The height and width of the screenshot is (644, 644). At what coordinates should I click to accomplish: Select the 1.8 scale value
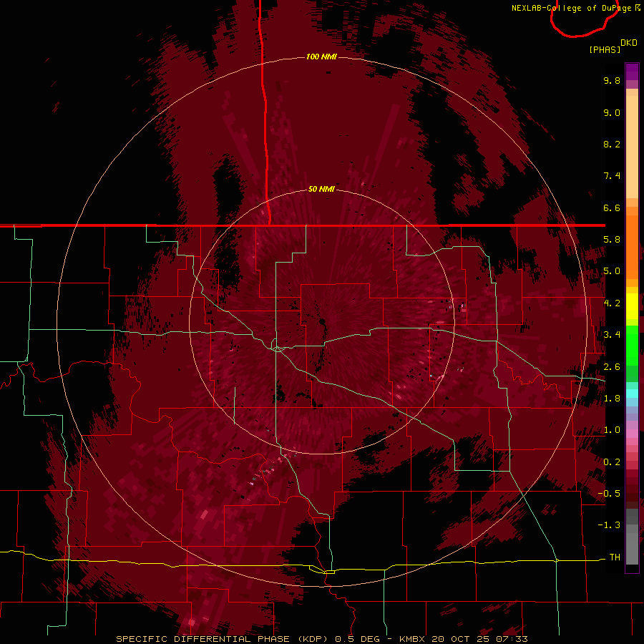[612, 399]
